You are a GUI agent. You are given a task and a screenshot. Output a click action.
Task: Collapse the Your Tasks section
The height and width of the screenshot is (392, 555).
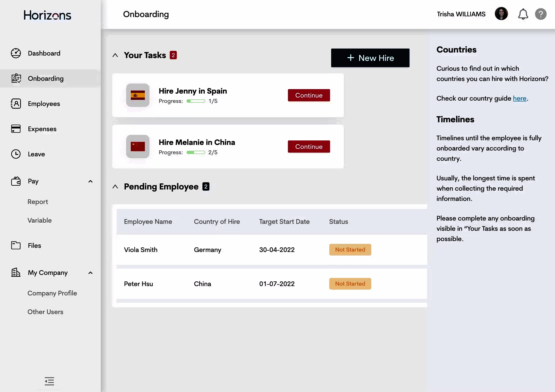(x=115, y=55)
